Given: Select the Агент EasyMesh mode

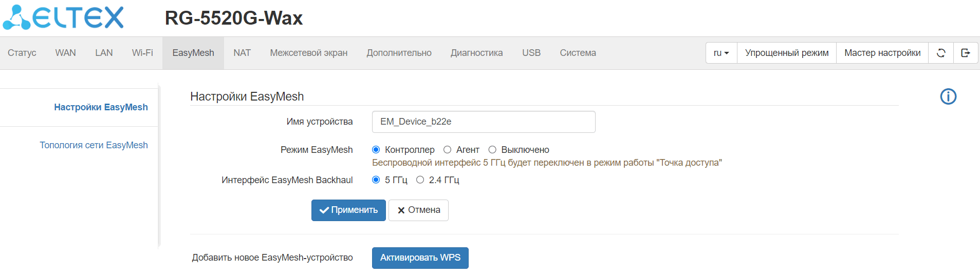Looking at the screenshot, I should (x=448, y=150).
